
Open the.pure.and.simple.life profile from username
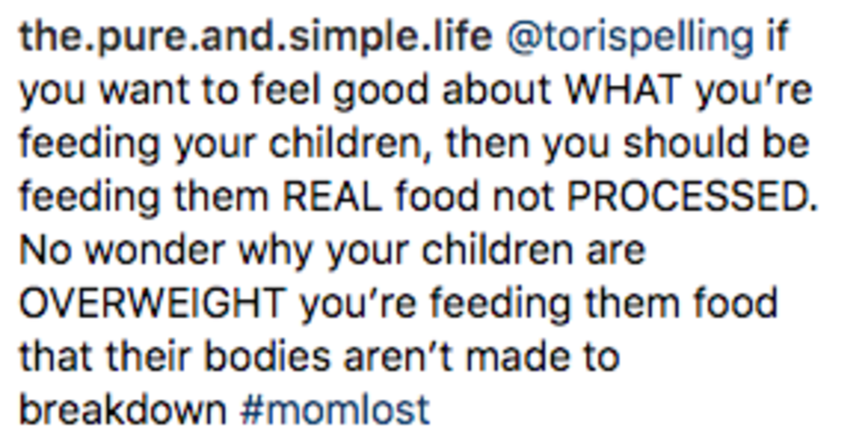tap(256, 38)
